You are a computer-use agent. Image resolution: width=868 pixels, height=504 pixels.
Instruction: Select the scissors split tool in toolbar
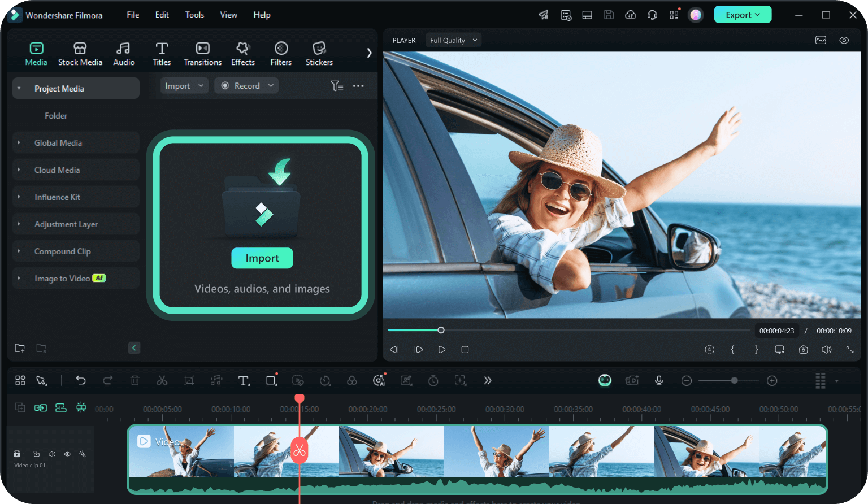pos(162,381)
